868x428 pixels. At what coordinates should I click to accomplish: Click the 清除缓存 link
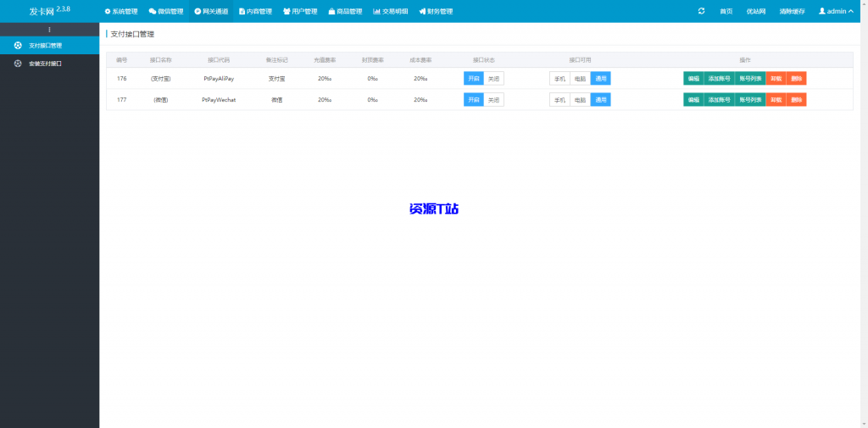(x=792, y=12)
